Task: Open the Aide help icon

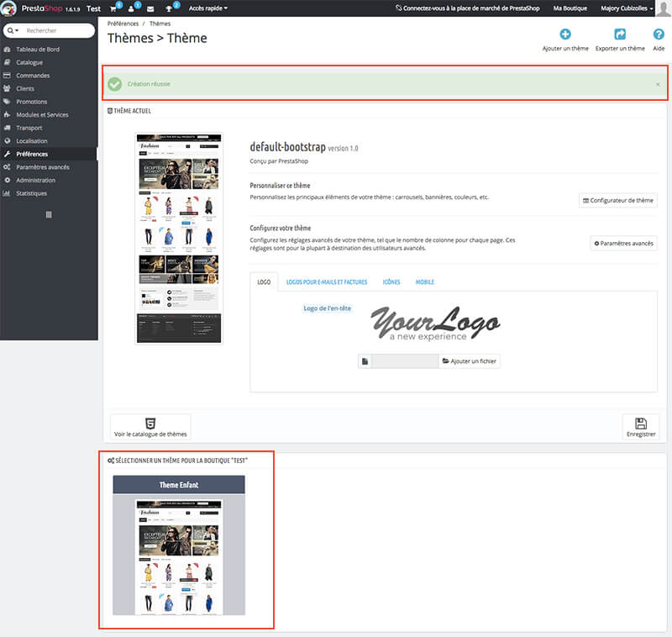Action: point(658,35)
